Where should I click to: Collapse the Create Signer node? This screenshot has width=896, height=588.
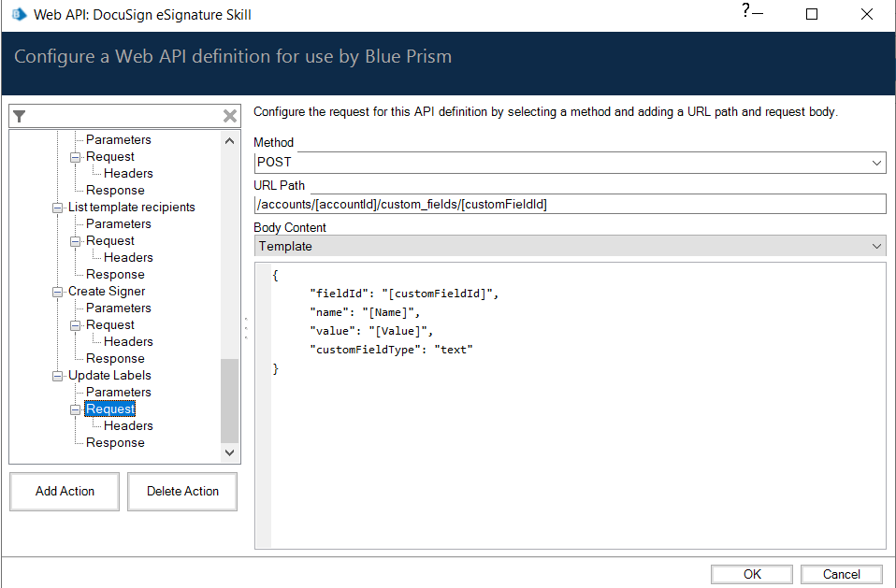57,291
